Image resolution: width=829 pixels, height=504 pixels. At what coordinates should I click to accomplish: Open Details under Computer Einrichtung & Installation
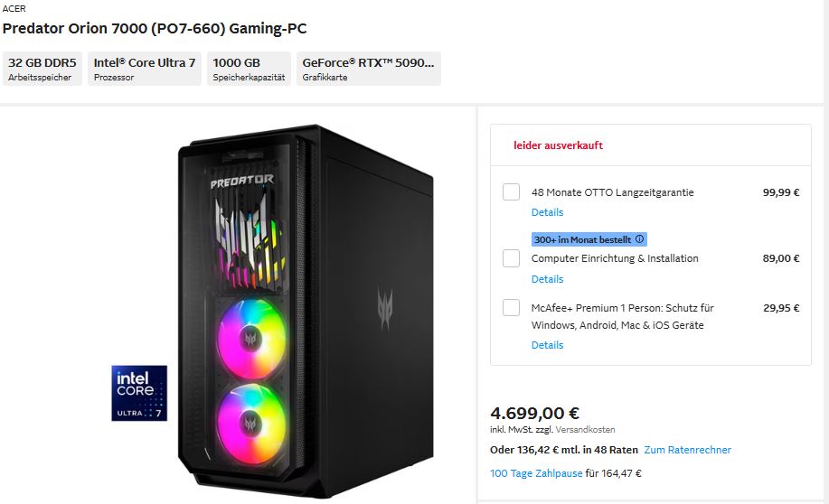tap(547, 279)
